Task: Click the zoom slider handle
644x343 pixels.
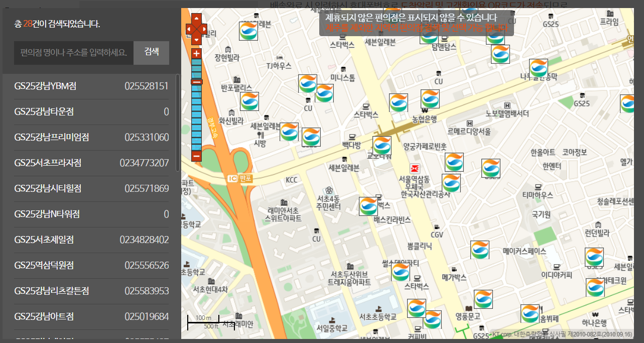Action: (196, 82)
